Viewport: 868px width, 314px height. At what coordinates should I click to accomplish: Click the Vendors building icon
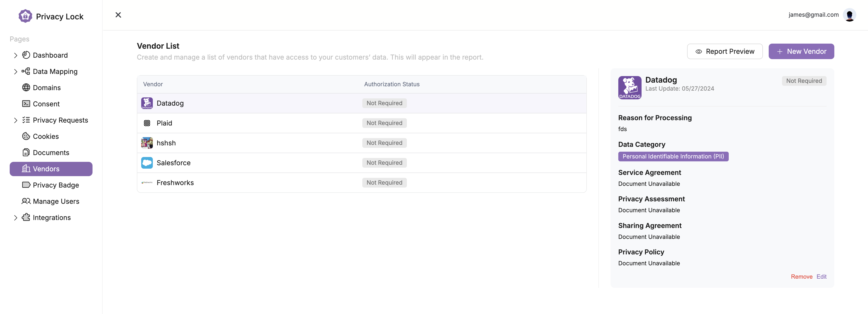click(x=26, y=168)
